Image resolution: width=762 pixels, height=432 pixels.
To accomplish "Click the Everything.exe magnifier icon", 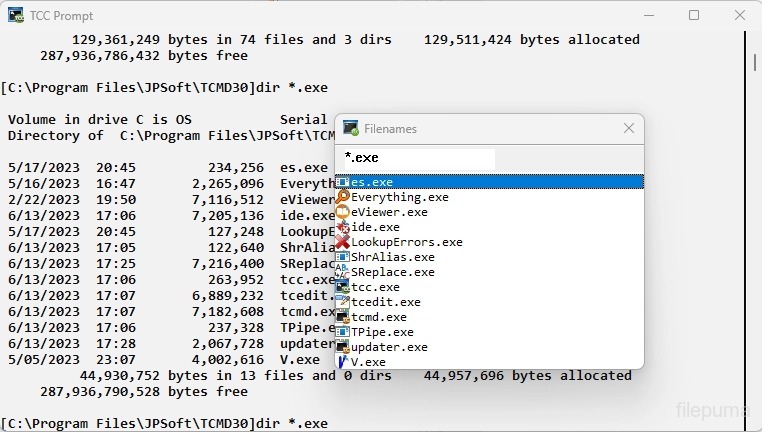I will (342, 197).
